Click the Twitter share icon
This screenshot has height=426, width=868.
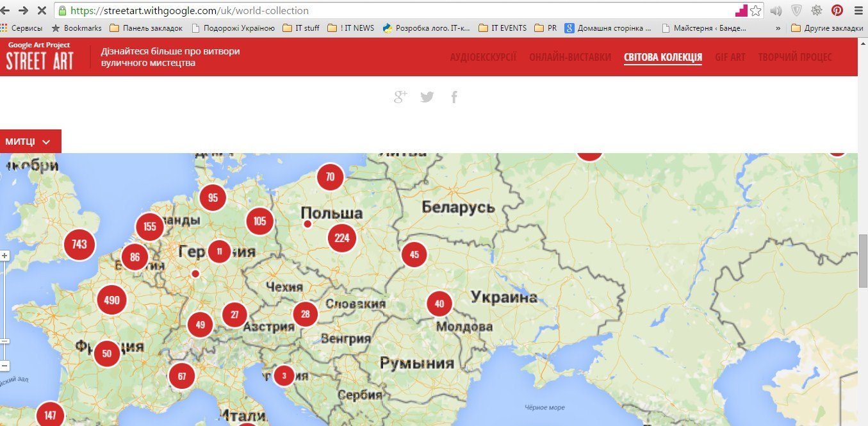[x=427, y=97]
